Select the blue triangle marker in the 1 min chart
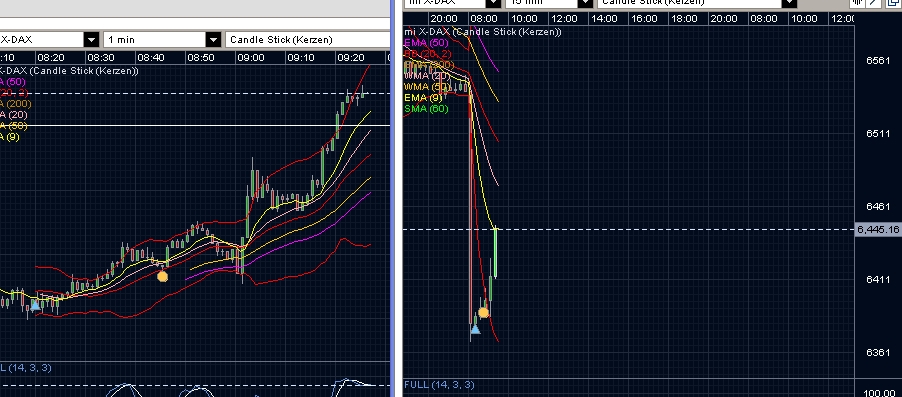This screenshot has height=397, width=902. tap(36, 306)
